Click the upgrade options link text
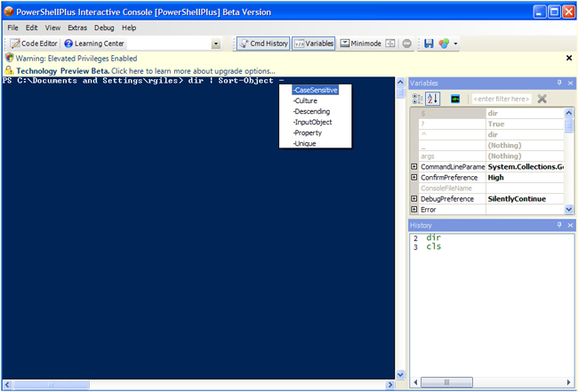The height and width of the screenshot is (392, 578). (x=193, y=71)
